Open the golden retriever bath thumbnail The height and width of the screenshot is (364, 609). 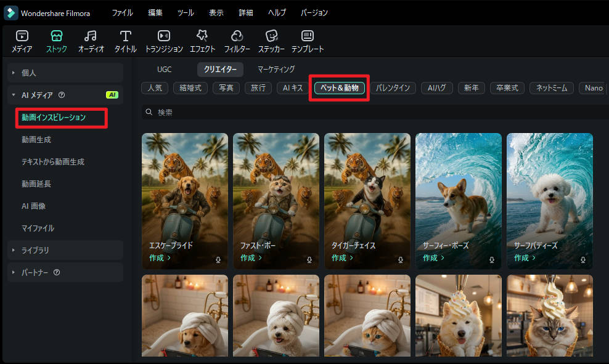pyautogui.click(x=185, y=316)
